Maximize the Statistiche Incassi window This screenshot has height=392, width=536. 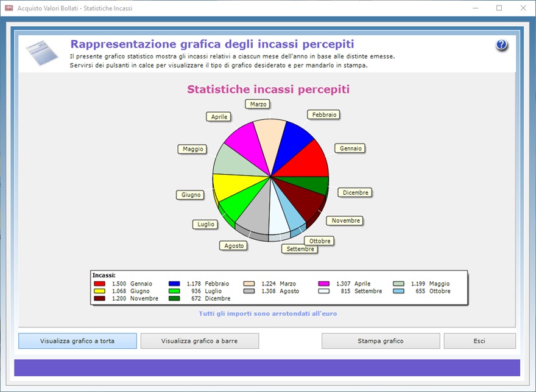coord(499,8)
